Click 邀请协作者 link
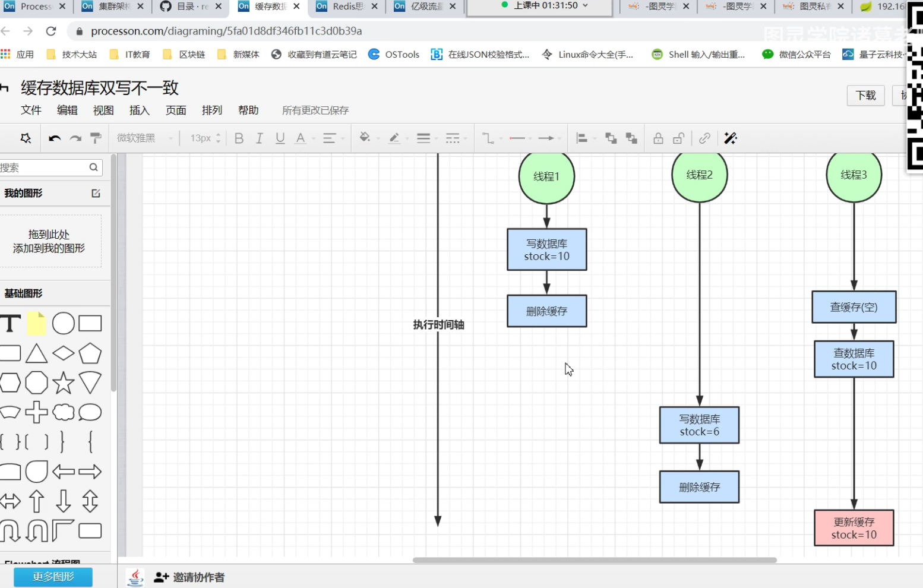923x588 pixels. (189, 577)
